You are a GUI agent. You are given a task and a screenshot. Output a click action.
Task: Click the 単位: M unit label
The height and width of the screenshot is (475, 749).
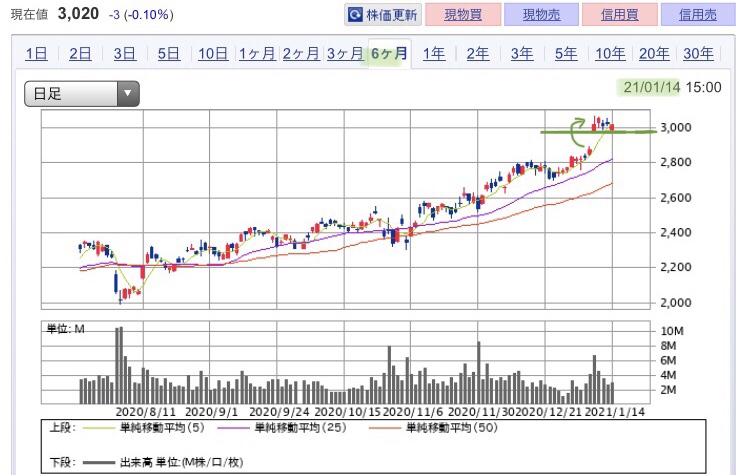tap(65, 329)
